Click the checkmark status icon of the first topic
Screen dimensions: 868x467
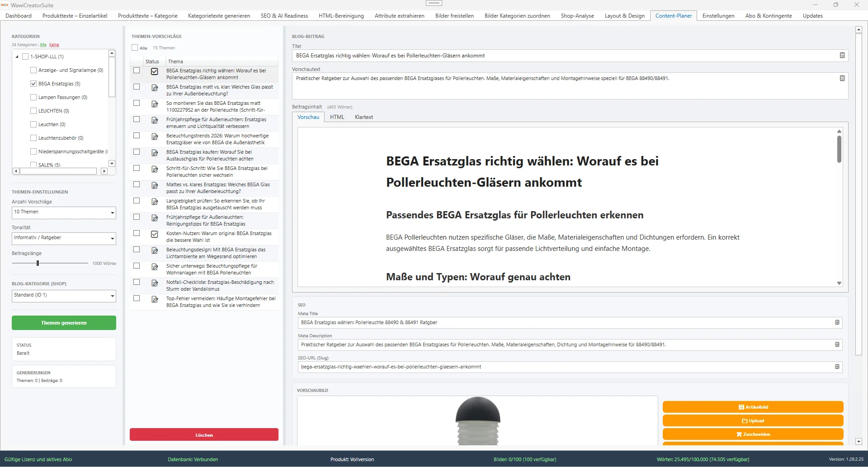coord(155,71)
